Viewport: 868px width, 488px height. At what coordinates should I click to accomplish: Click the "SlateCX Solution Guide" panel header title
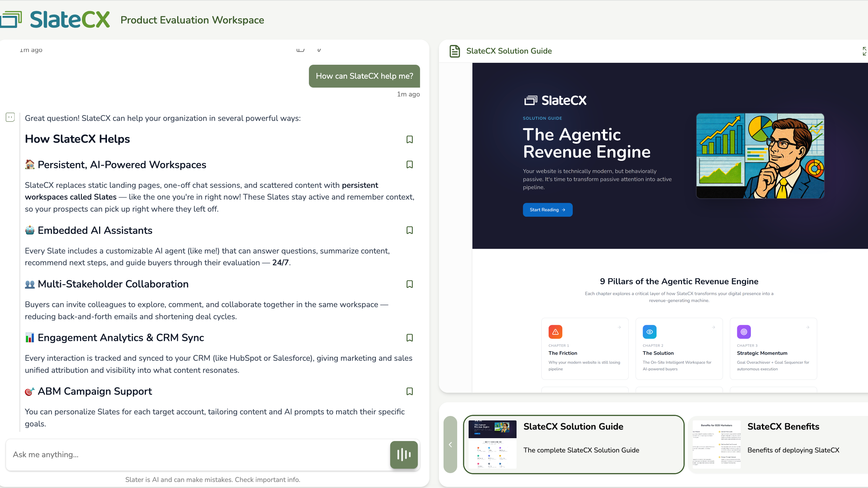(509, 51)
